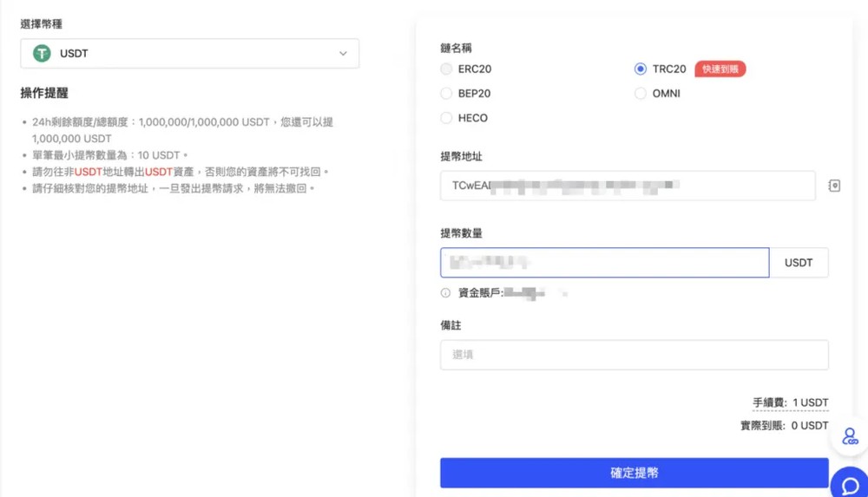The image size is (868, 497).
Task: Click the dropdown chevron in currency selector
Action: point(343,54)
